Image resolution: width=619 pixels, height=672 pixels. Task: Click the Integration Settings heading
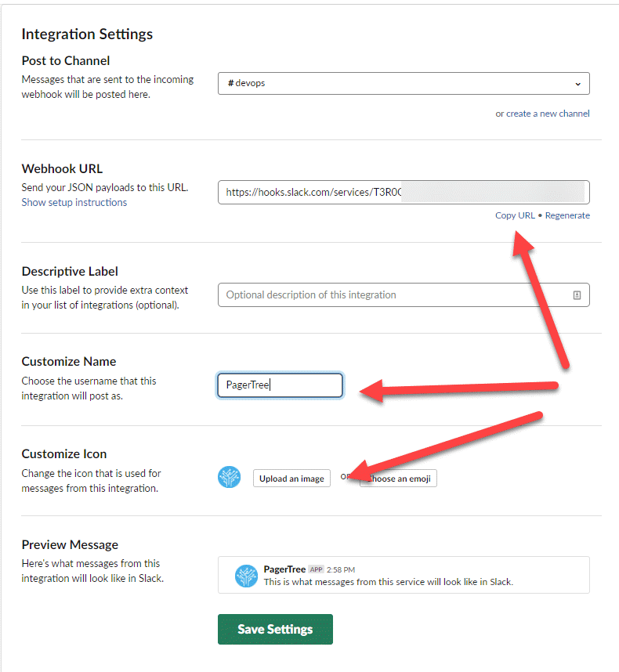(x=87, y=34)
